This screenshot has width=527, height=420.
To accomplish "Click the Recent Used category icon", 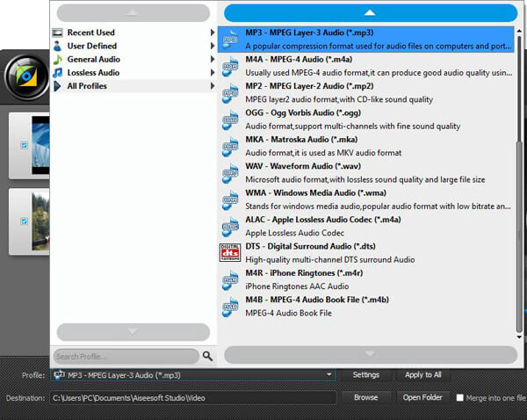I will point(57,33).
